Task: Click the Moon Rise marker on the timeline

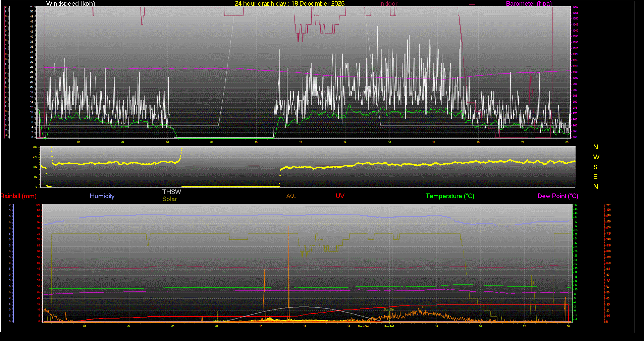Action: [221, 321]
